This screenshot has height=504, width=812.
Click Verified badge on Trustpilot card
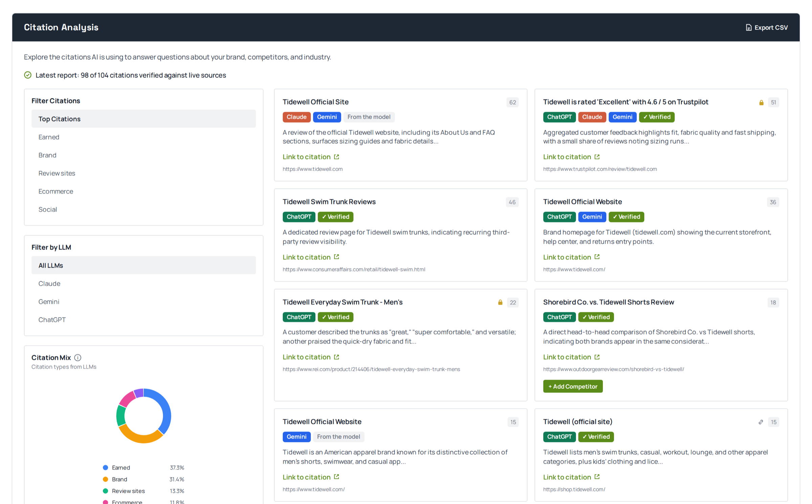(x=656, y=117)
